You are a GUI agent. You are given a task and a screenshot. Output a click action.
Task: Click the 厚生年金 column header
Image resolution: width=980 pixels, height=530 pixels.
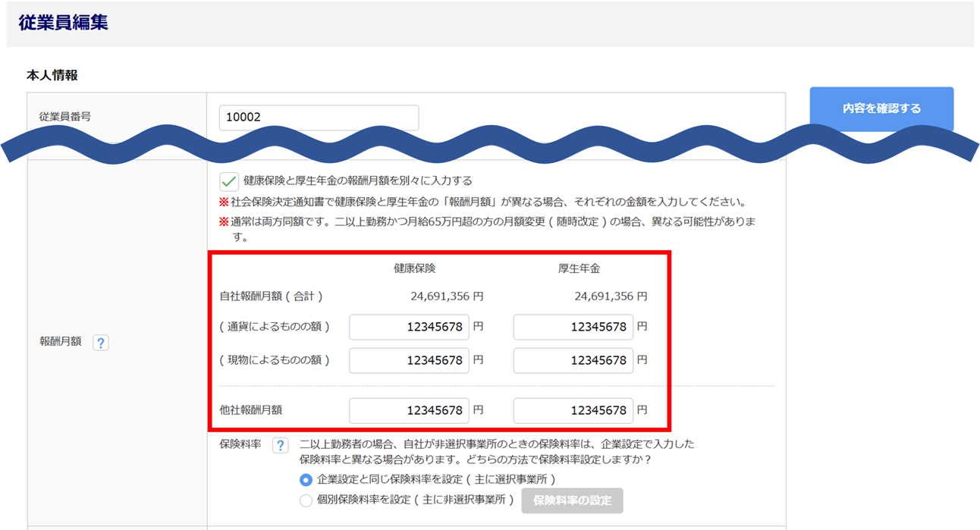coord(579,268)
